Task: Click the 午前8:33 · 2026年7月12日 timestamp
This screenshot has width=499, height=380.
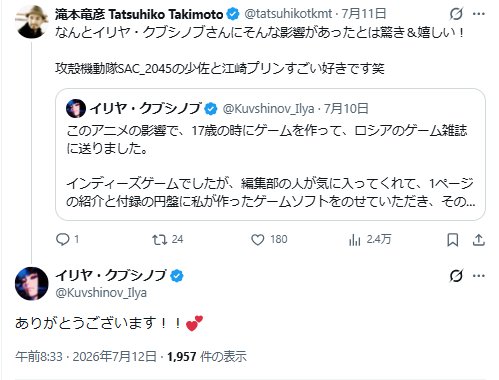Action: [x=86, y=356]
